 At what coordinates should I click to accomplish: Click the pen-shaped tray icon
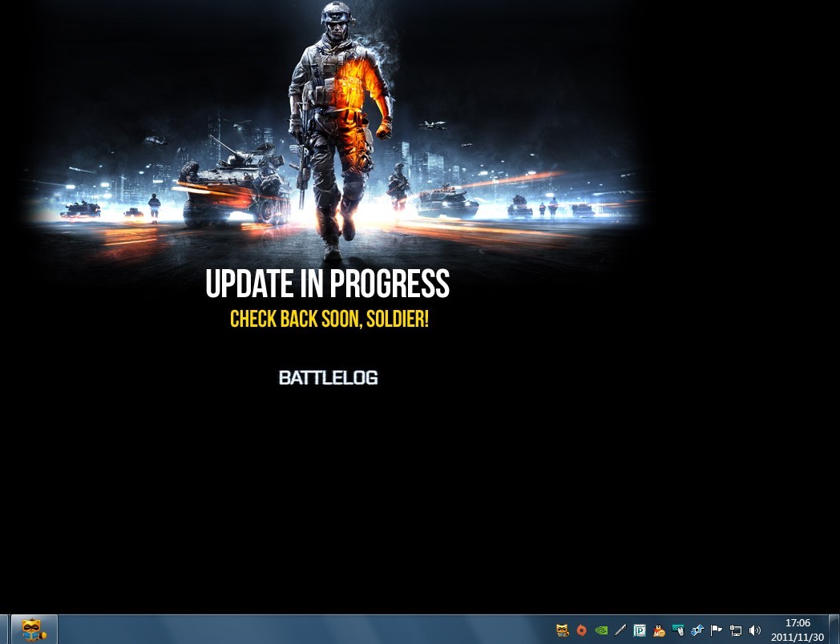pos(620,630)
